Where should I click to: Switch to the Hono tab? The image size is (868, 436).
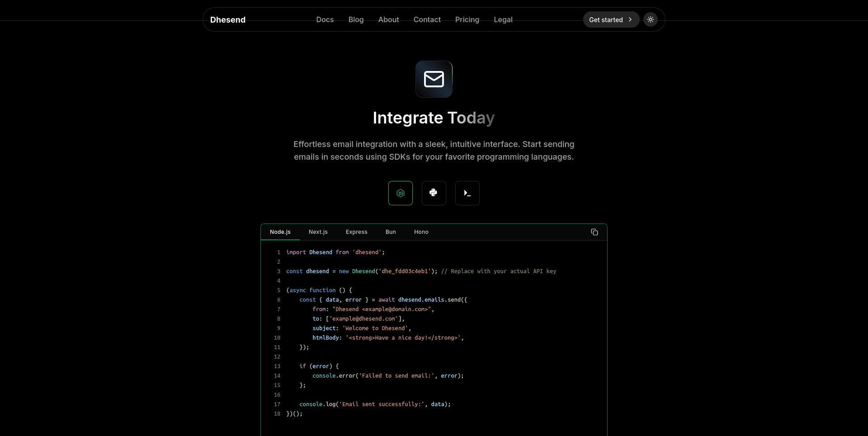[x=421, y=232]
